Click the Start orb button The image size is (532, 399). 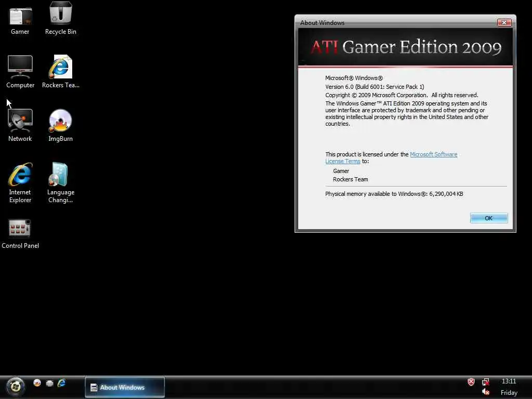point(15,387)
